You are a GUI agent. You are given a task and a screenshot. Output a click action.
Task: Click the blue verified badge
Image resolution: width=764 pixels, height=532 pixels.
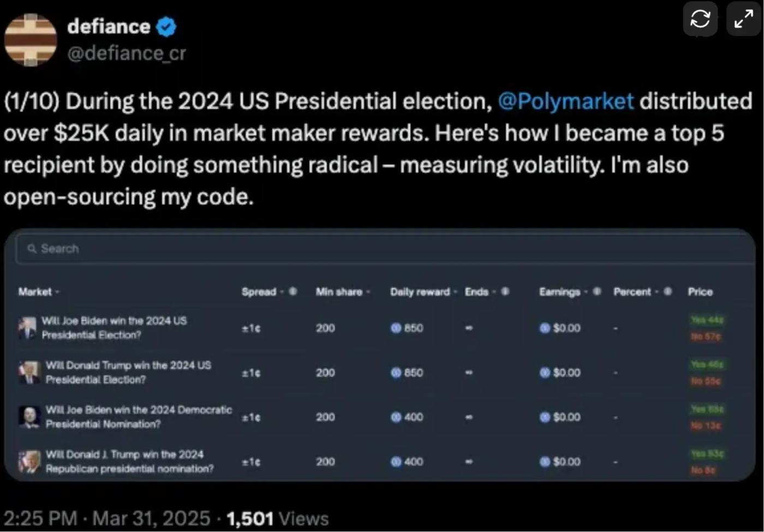point(166,27)
